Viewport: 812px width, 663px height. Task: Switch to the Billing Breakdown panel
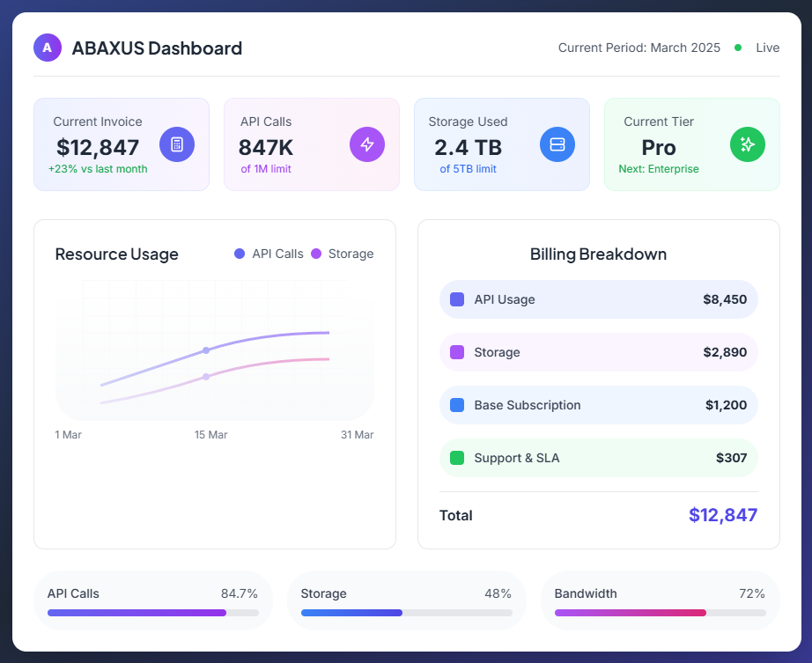coord(598,254)
